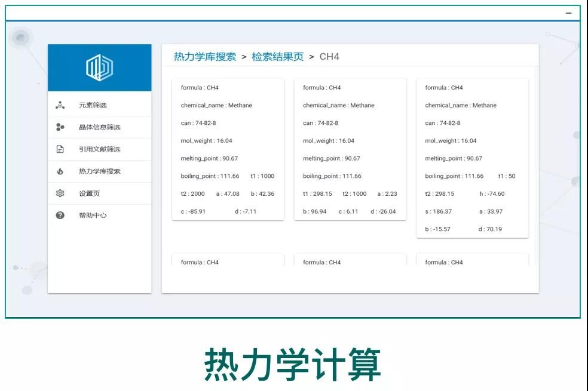This screenshot has width=588, height=391.
Task: Click the crystal dots icon beside 晶体信息筛选
Action: tap(60, 127)
